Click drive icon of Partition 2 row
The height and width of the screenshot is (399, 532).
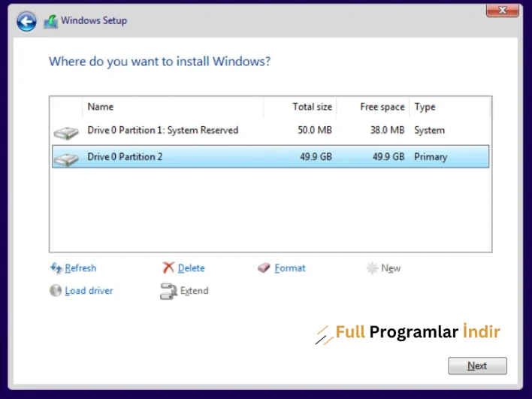(66, 159)
